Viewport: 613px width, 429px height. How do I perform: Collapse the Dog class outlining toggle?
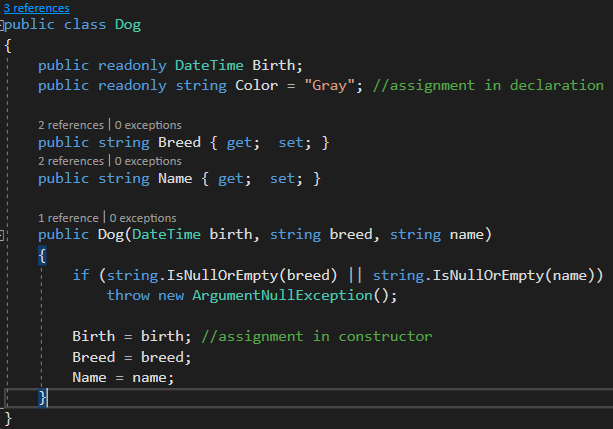2,26
